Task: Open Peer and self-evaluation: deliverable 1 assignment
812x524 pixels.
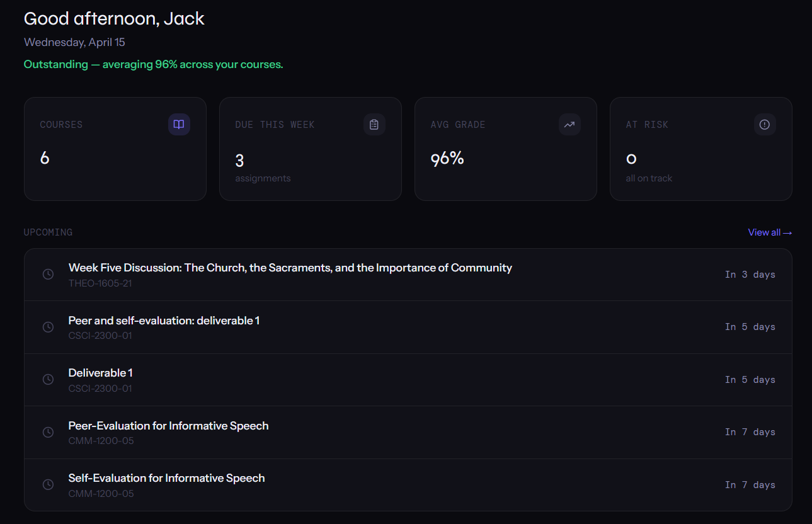Action: coord(164,321)
